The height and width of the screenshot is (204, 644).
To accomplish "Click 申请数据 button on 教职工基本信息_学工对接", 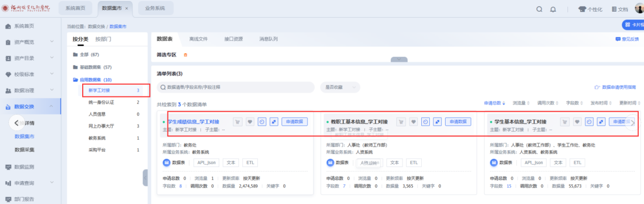I will 458,122.
